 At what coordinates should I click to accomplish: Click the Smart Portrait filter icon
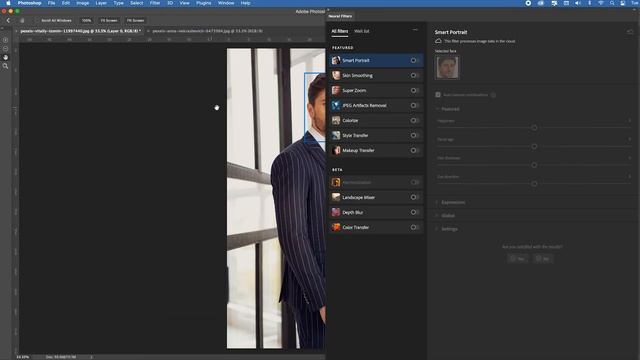(336, 60)
